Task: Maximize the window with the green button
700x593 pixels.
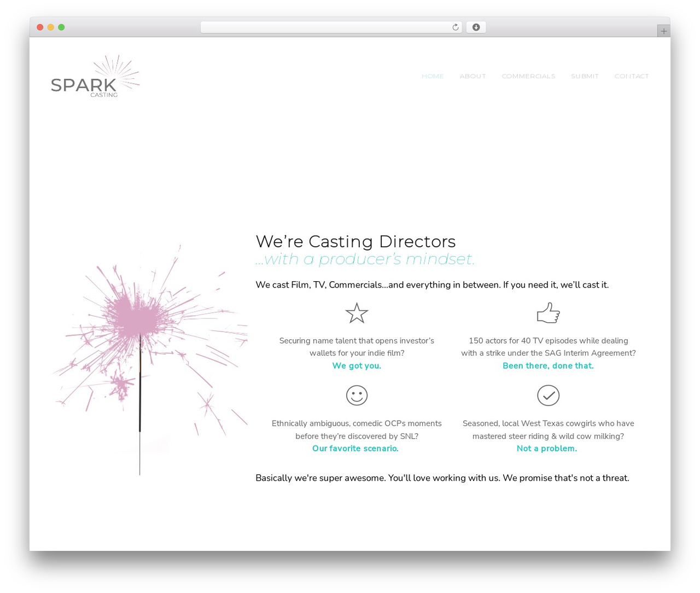Action: click(x=61, y=27)
